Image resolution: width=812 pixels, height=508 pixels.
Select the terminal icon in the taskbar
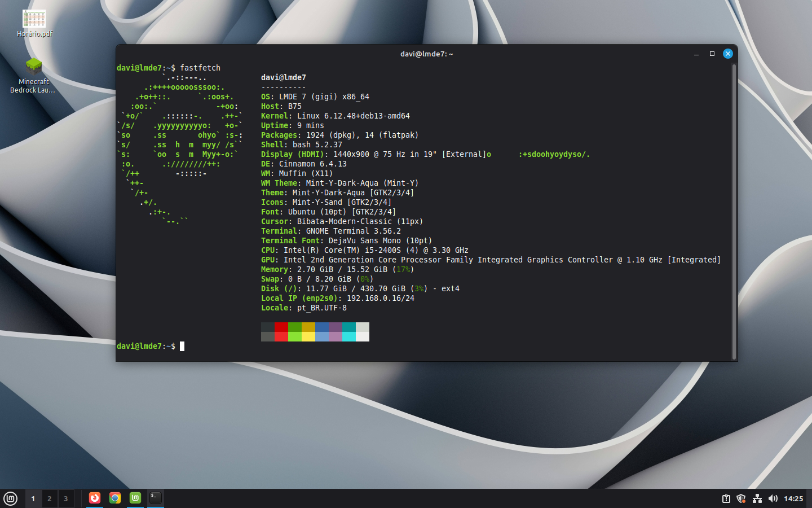tap(156, 498)
